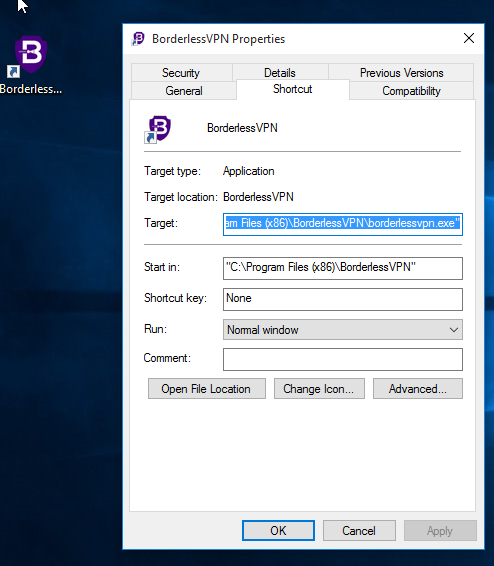This screenshot has width=494, height=566.
Task: Click the large BorderlessVPN shield icon in Shortcut tab
Action: pyautogui.click(x=158, y=129)
